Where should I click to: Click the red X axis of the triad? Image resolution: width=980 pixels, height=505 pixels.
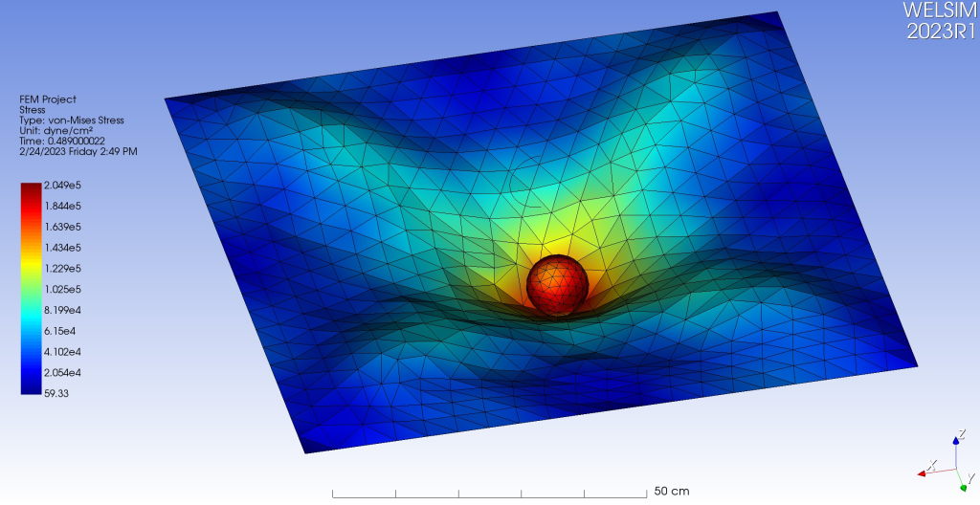(936, 472)
